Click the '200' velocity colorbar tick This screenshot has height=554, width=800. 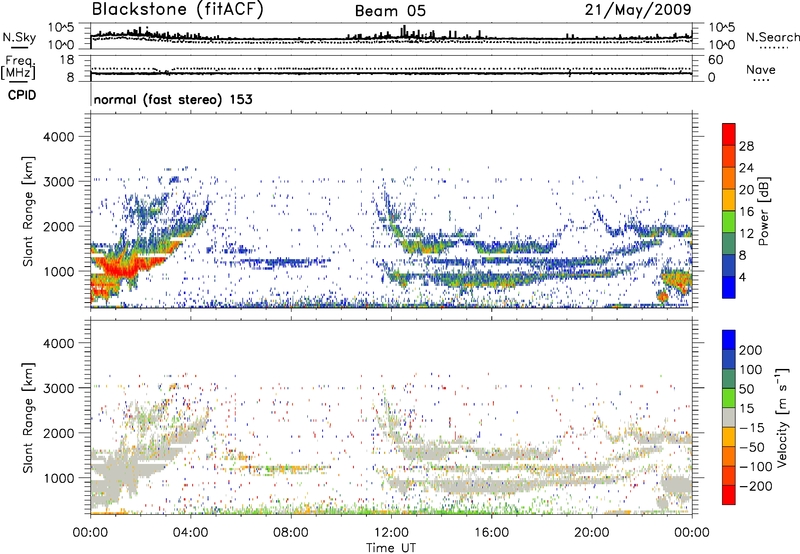point(750,350)
